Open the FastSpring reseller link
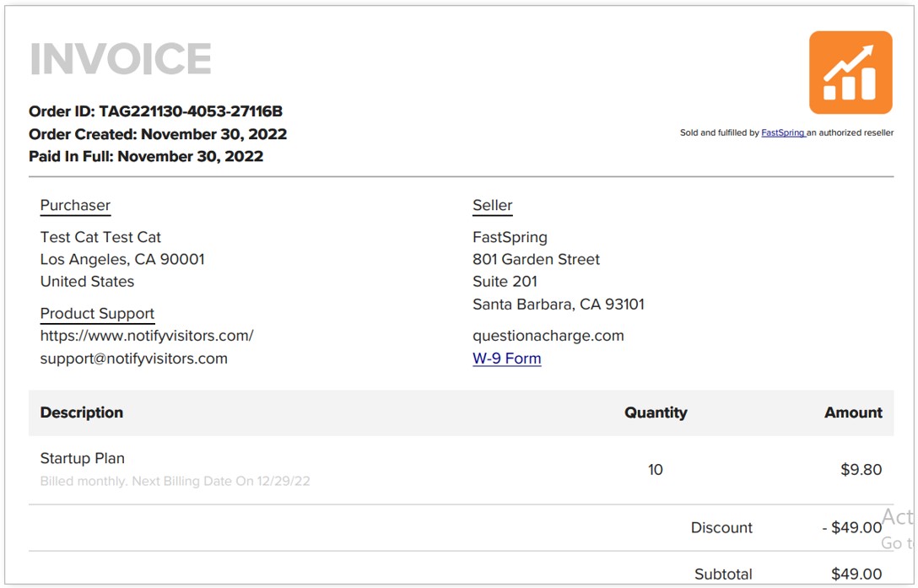The height and width of the screenshot is (588, 918). click(783, 133)
